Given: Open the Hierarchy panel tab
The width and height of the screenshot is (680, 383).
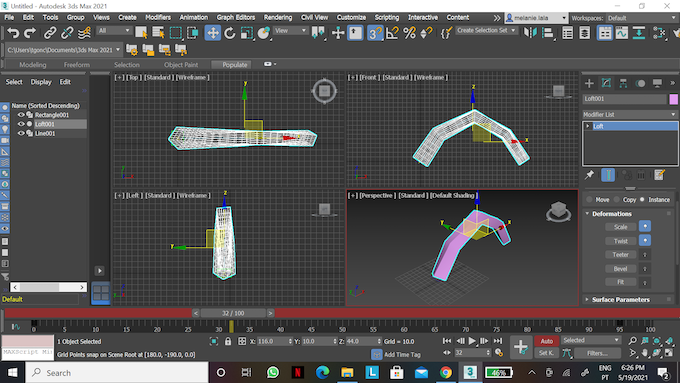Looking at the screenshot, I should [x=623, y=83].
